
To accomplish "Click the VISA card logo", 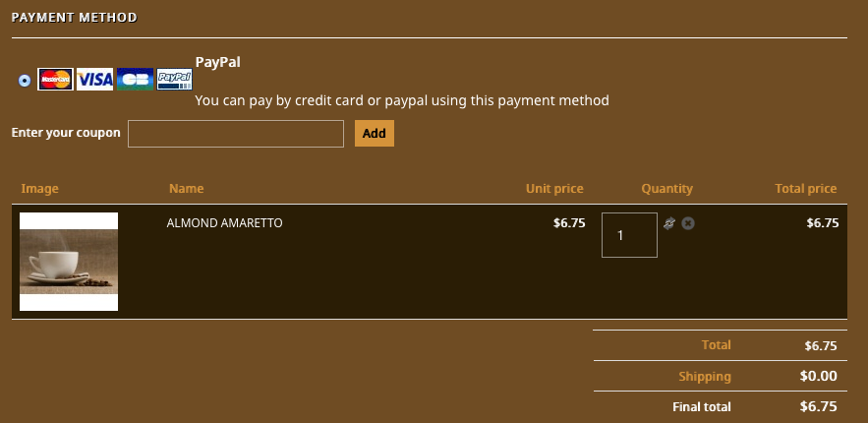I will click(x=95, y=80).
